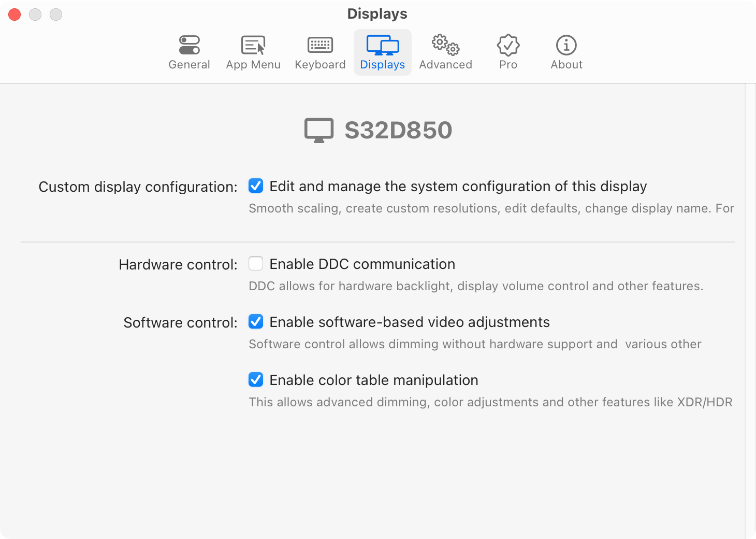This screenshot has width=756, height=539.
Task: Open the Keyboard tab
Action: 320,52
